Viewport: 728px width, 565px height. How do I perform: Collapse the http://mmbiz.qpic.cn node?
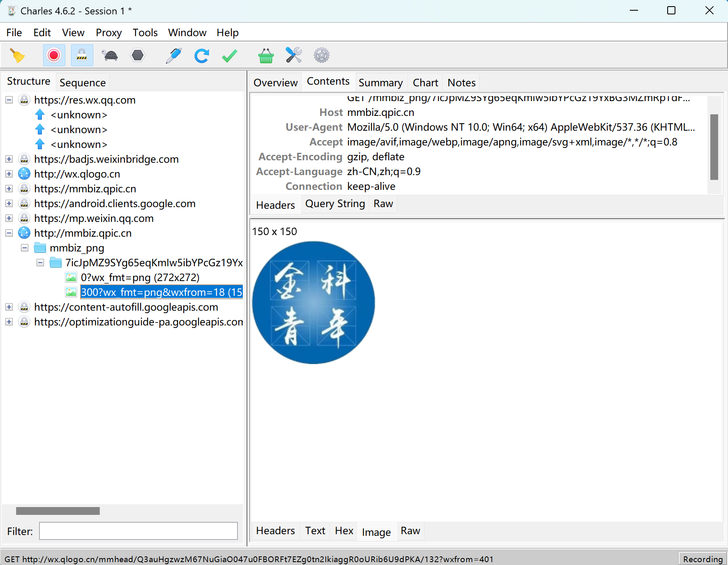[x=9, y=233]
